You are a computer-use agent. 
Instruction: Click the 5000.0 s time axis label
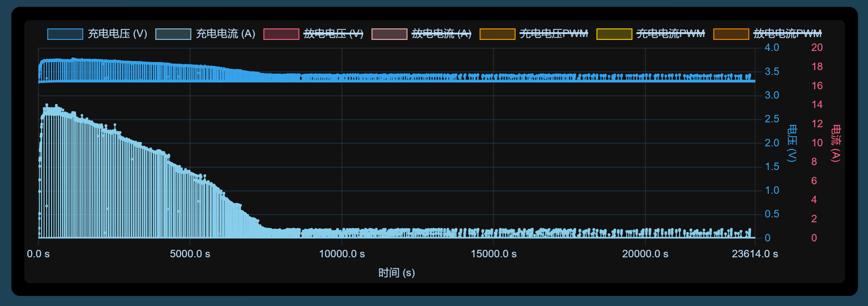pos(190,254)
